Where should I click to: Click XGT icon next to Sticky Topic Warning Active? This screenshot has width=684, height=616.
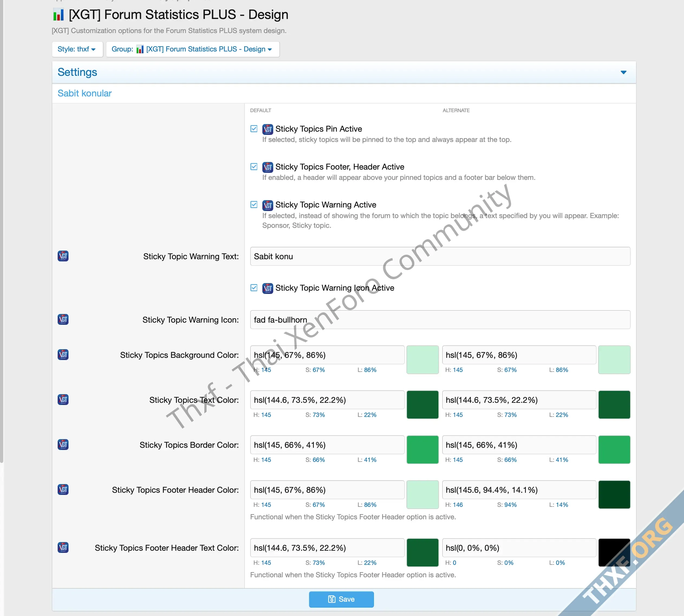click(x=268, y=205)
